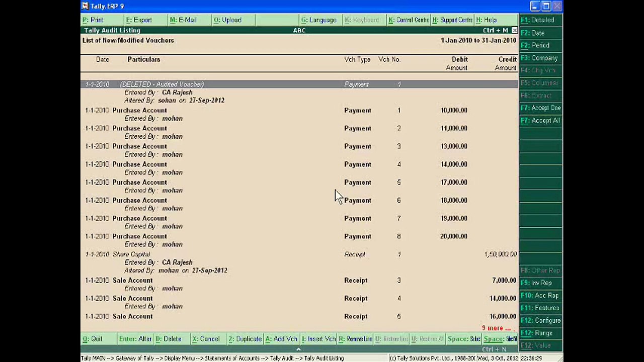Click the navigation path in the status bar
The width and height of the screenshot is (644, 362).
[212, 358]
